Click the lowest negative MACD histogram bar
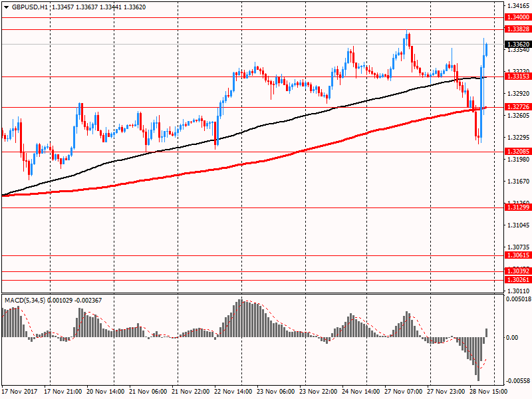 (x=478, y=358)
